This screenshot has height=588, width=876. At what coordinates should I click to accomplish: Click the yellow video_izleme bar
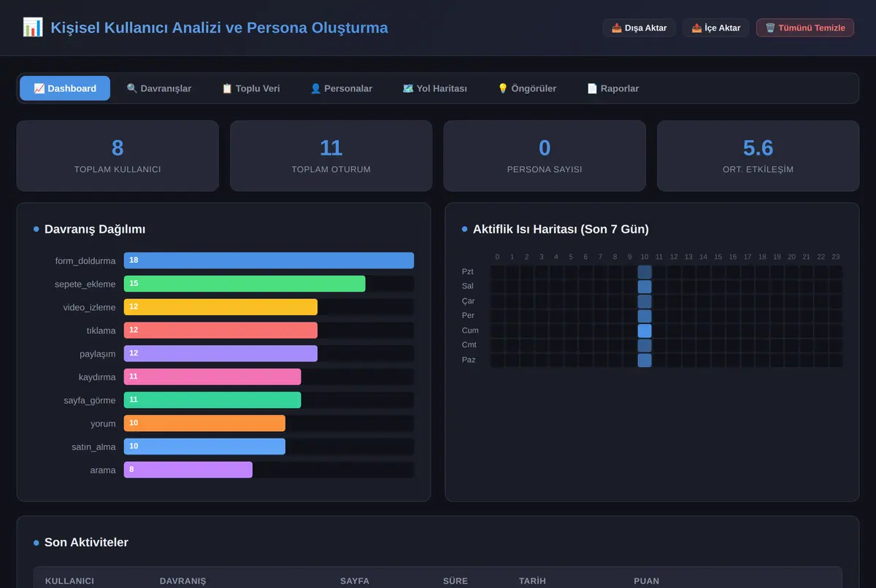click(220, 307)
